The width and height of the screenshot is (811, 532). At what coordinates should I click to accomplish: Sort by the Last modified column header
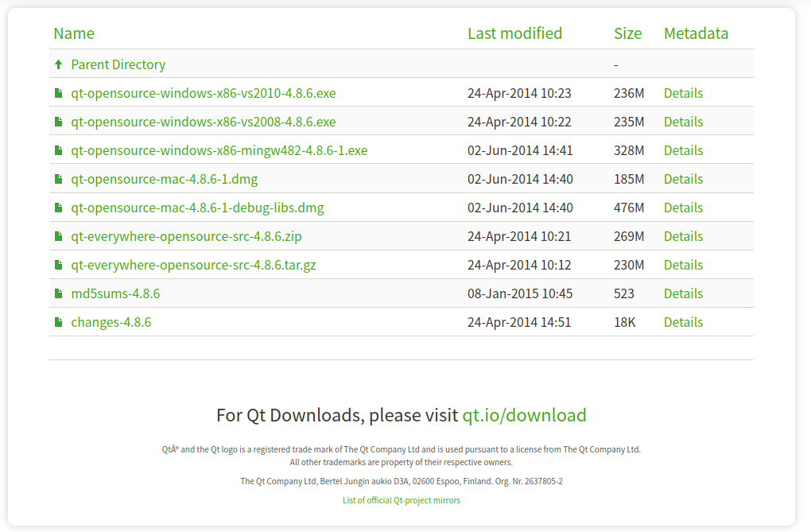514,33
